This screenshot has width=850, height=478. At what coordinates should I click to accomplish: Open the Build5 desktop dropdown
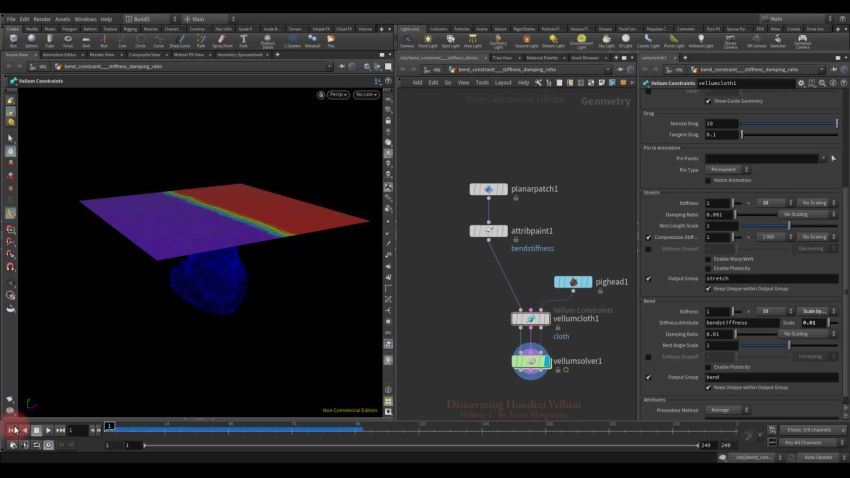[151, 19]
